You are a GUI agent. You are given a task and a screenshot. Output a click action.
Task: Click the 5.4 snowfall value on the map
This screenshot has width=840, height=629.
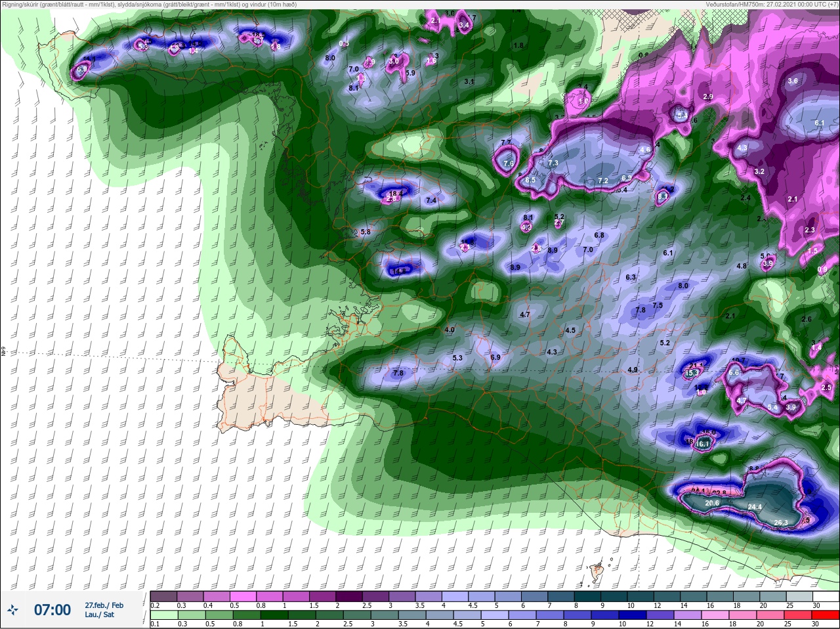(x=772, y=408)
